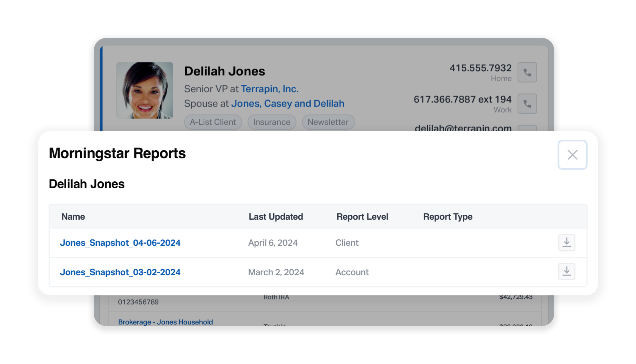Select the A-List Client tag
The width and height of the screenshot is (636, 364).
tap(213, 122)
